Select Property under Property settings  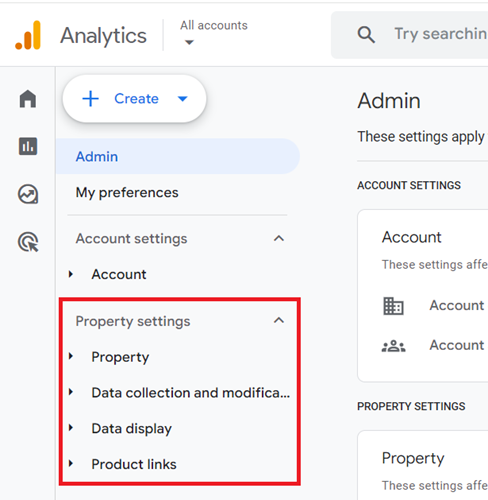point(120,357)
